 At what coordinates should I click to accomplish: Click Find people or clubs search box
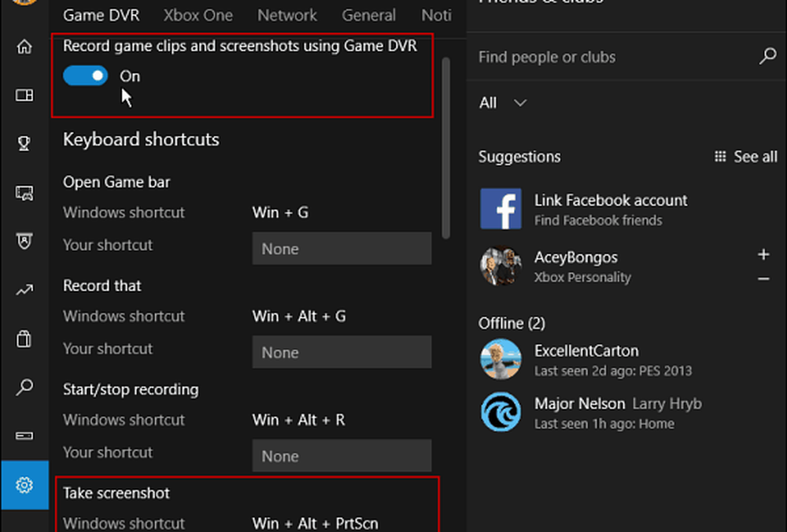point(626,57)
